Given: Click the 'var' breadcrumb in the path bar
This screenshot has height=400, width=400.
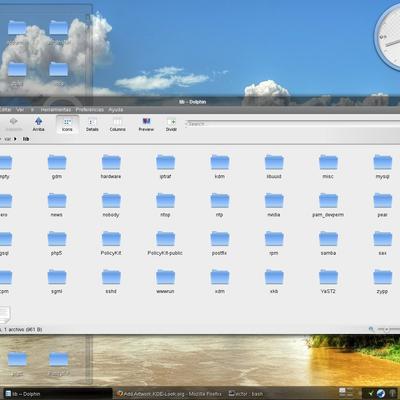Looking at the screenshot, I should coord(7,139).
